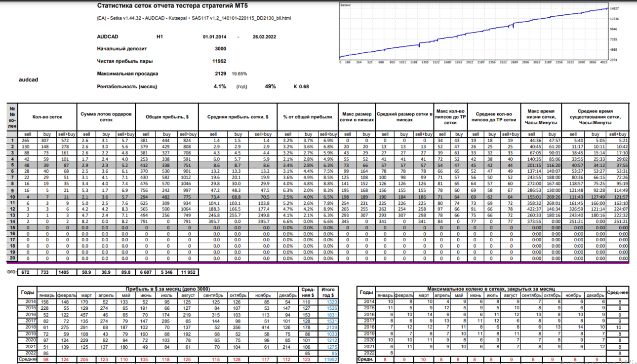Click the "% от общей прибыли" column header

[x=308, y=116]
